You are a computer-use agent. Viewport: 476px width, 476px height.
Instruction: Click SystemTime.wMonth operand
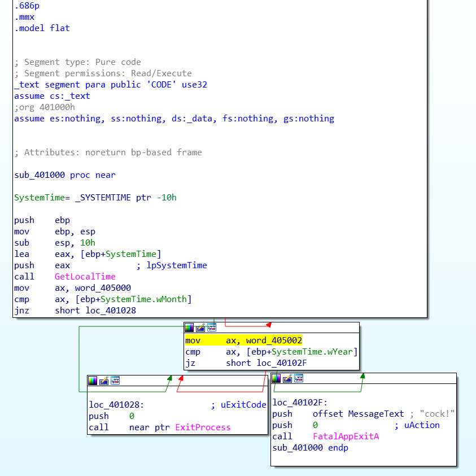tap(143, 299)
